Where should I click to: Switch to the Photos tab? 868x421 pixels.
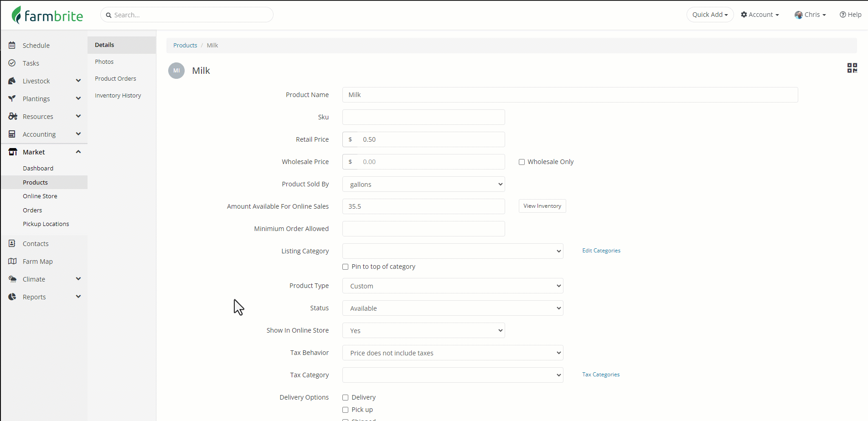(x=104, y=62)
